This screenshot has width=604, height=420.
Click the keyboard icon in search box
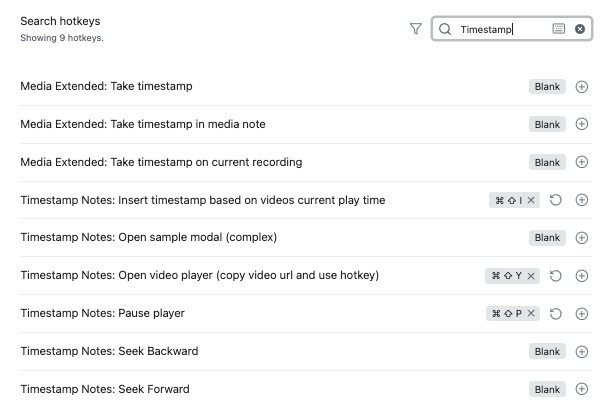[559, 29]
